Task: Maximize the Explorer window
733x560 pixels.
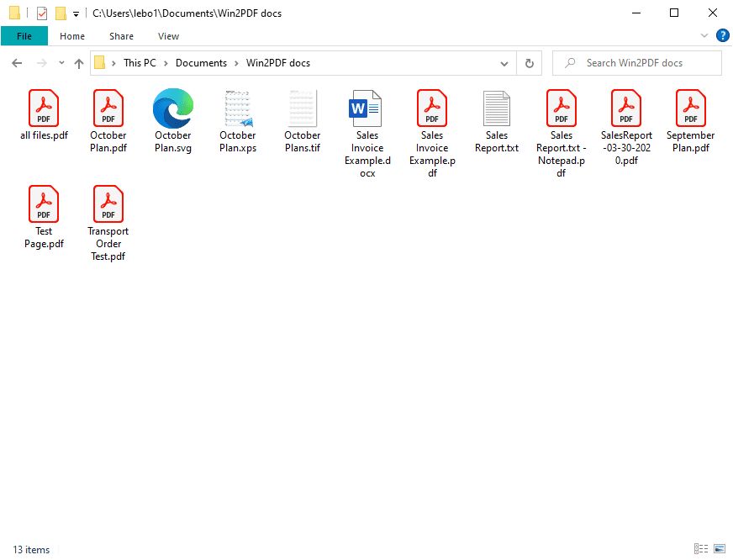Action: point(674,13)
